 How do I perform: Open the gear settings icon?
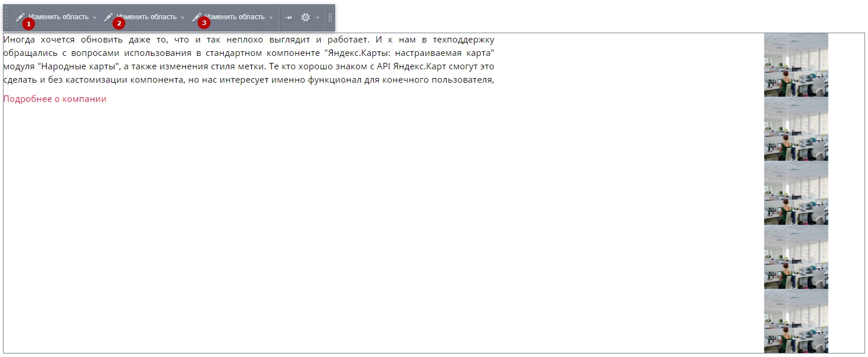point(305,17)
